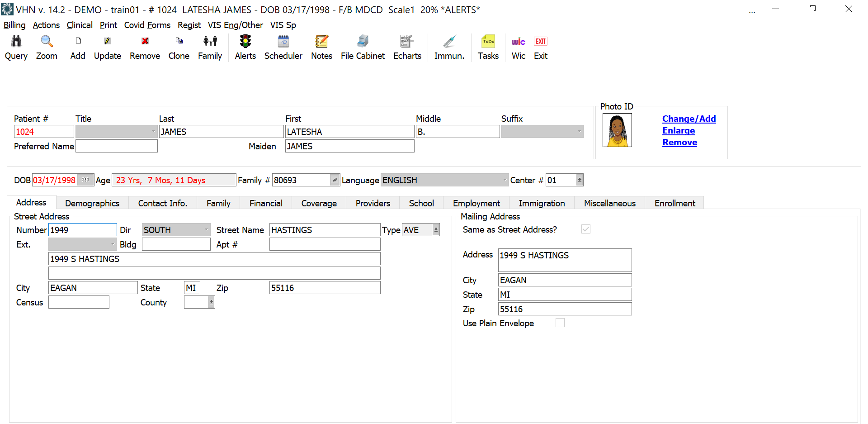Viewport: 868px width, 424px height.
Task: Switch to the Demographics tab
Action: [x=92, y=203]
